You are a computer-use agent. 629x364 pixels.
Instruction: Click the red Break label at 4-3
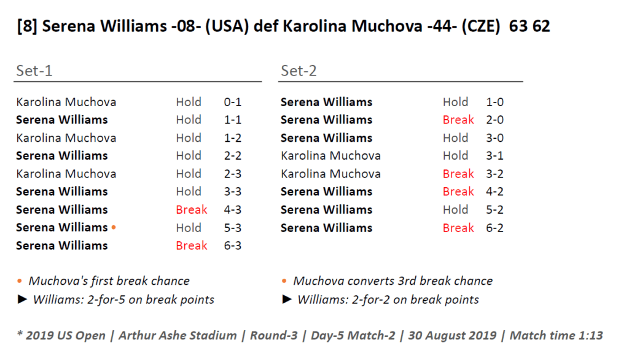191,210
